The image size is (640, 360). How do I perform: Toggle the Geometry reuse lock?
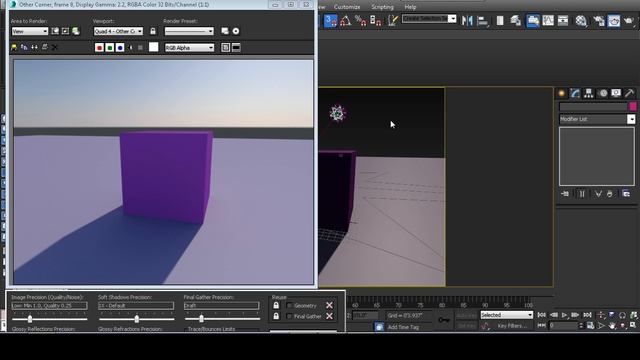pos(276,305)
